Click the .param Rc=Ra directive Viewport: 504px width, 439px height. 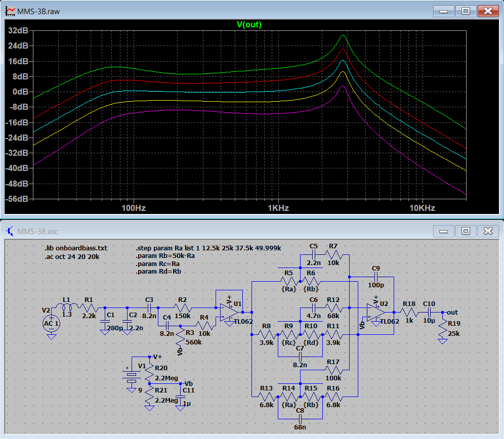click(x=158, y=264)
